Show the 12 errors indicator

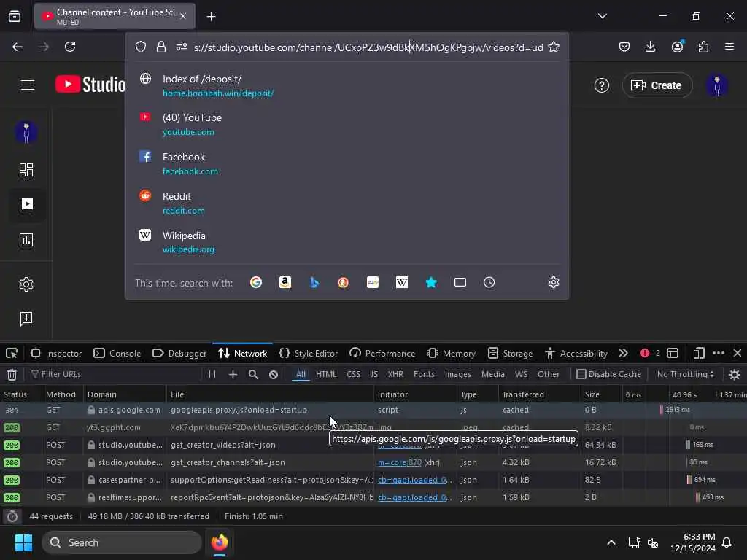coord(650,354)
